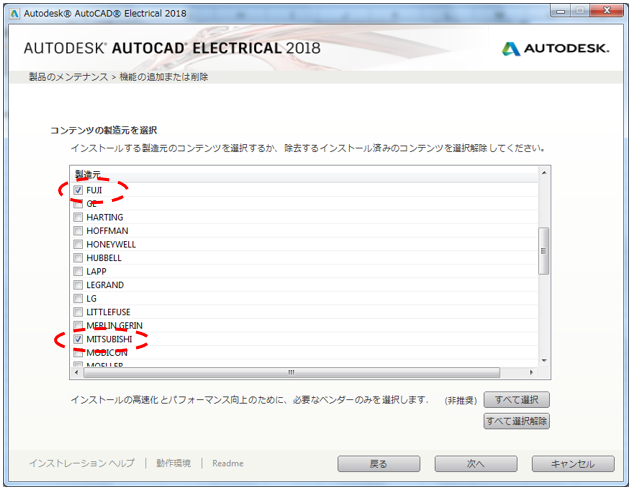Enable the HARTING checkbox
631x490 pixels.
[78, 217]
